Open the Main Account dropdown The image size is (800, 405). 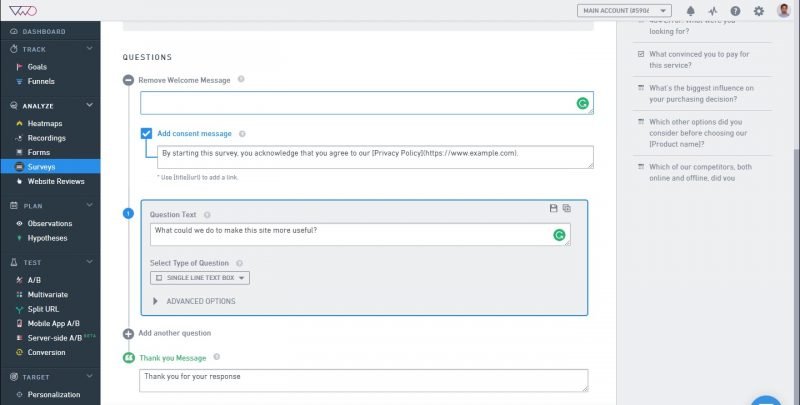[x=624, y=11]
